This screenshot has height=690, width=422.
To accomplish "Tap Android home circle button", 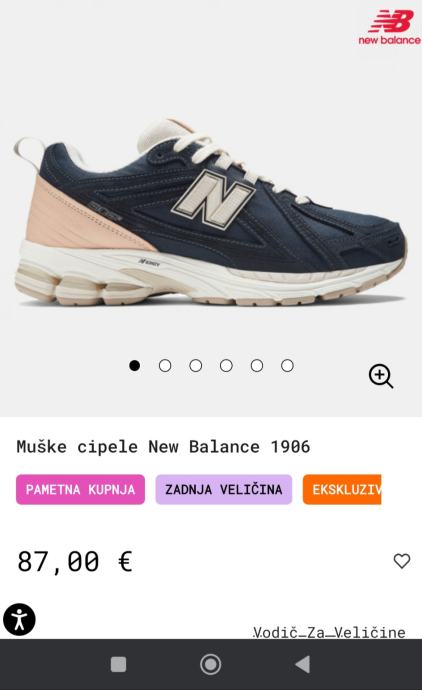I will point(210,664).
